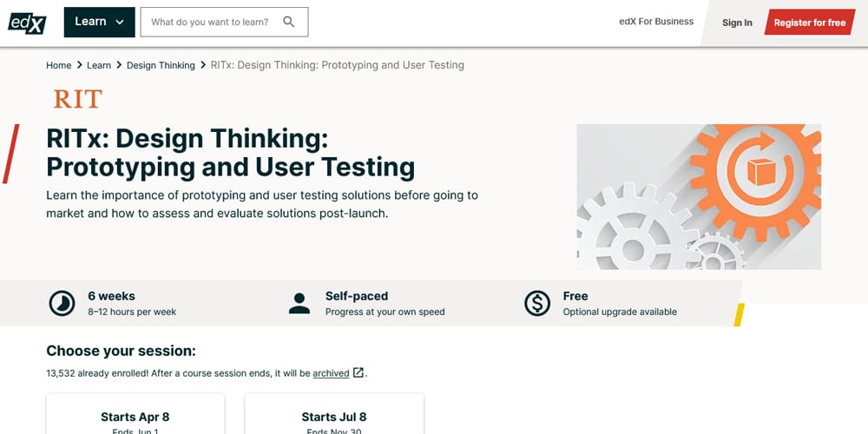Select the Starts Apr 8 session card
The height and width of the screenshot is (434, 868).
135,414
